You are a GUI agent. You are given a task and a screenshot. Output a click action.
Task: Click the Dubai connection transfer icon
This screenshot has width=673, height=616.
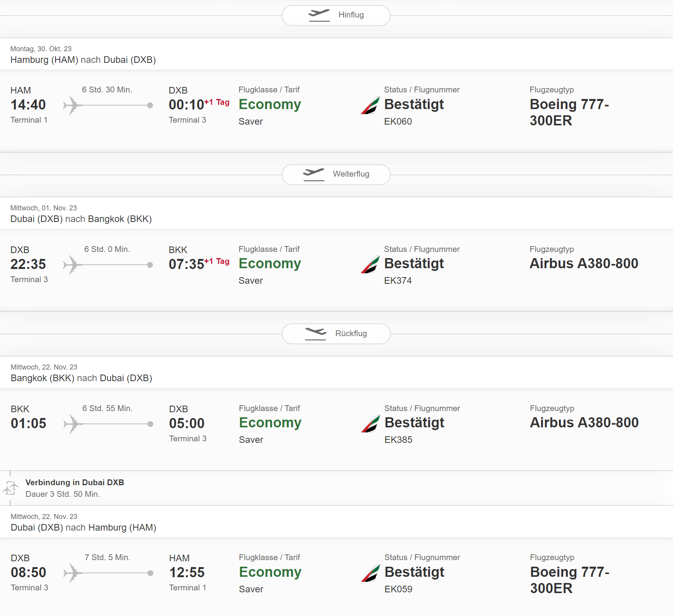point(10,488)
